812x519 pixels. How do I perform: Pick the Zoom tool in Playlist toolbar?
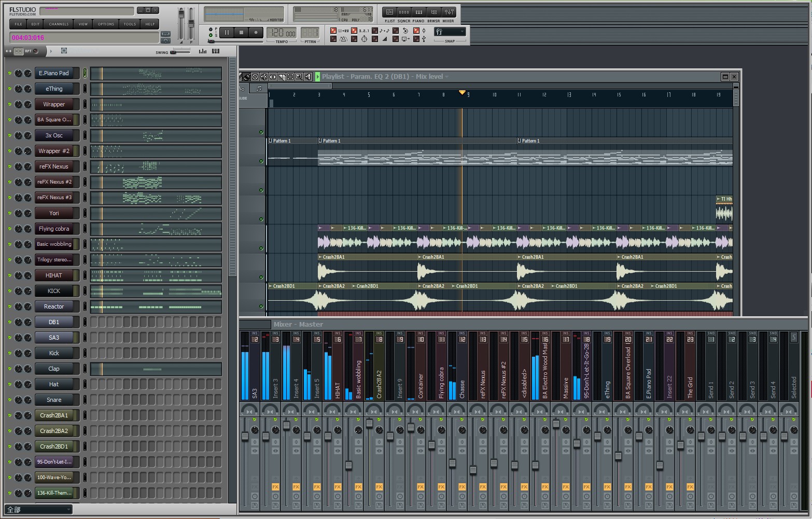point(299,77)
